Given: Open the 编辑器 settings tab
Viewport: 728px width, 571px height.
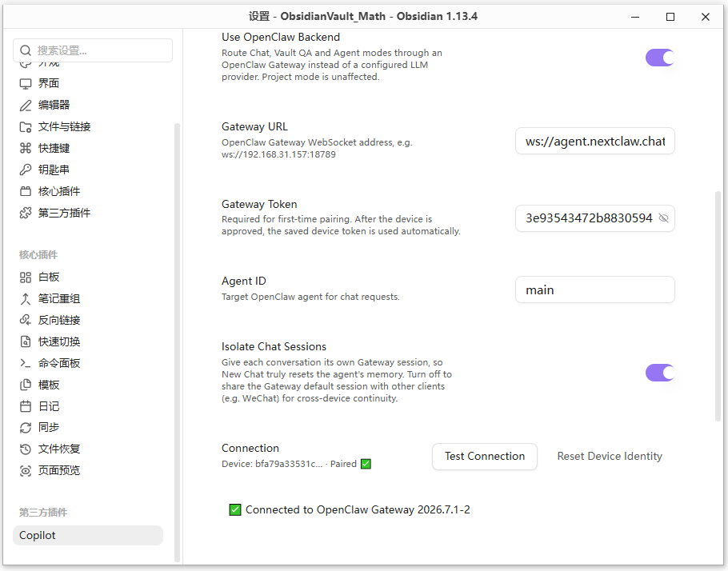Looking at the screenshot, I should pos(88,106).
